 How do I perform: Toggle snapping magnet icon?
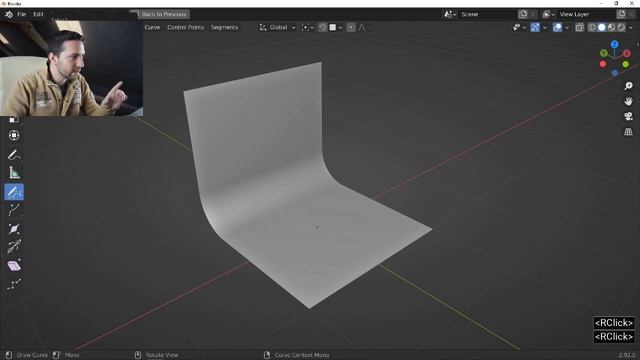[322, 27]
